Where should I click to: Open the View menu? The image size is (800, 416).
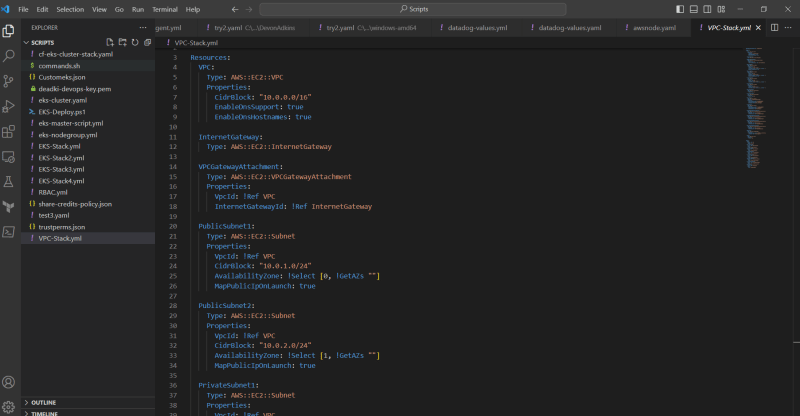99,9
